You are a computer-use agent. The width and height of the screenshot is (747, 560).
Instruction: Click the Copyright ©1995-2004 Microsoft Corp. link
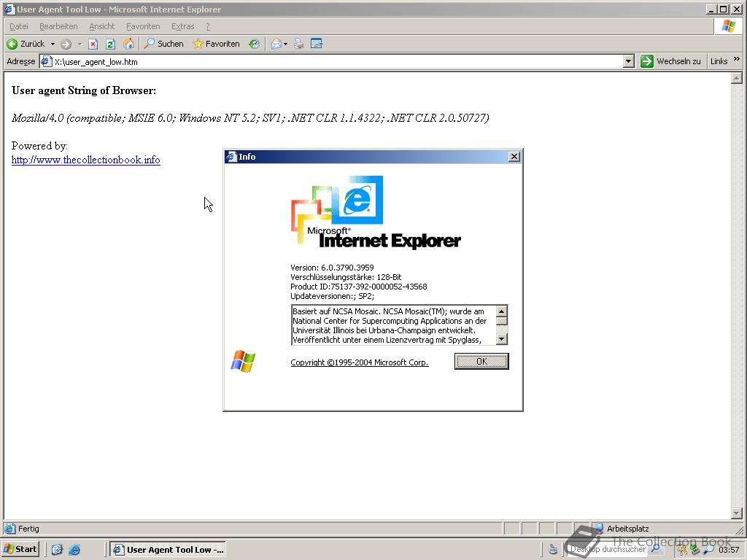pos(360,362)
